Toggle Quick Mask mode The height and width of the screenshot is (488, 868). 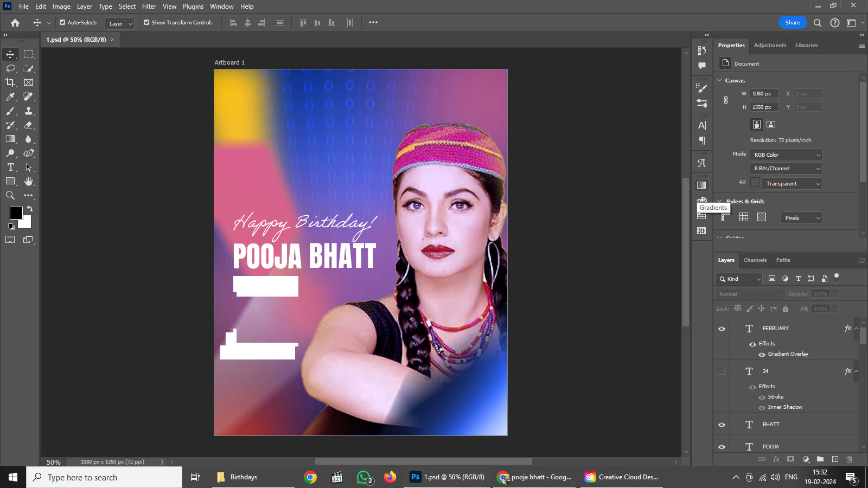click(10, 239)
